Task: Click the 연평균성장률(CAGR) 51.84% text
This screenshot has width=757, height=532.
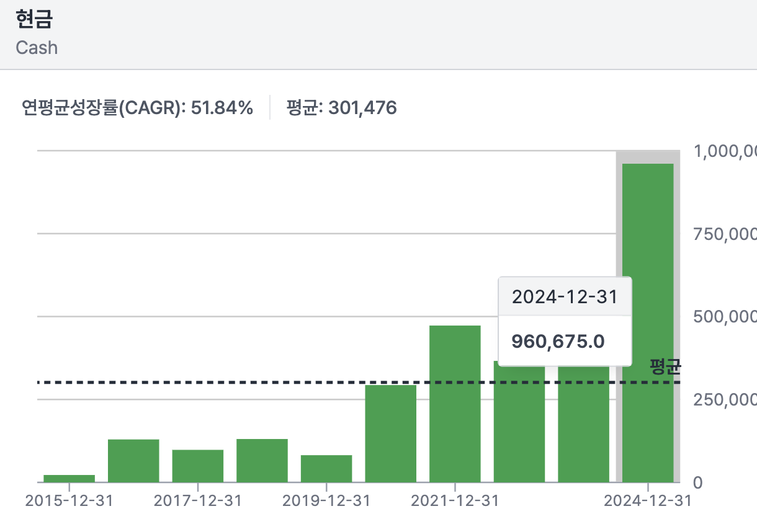Action: 137,109
